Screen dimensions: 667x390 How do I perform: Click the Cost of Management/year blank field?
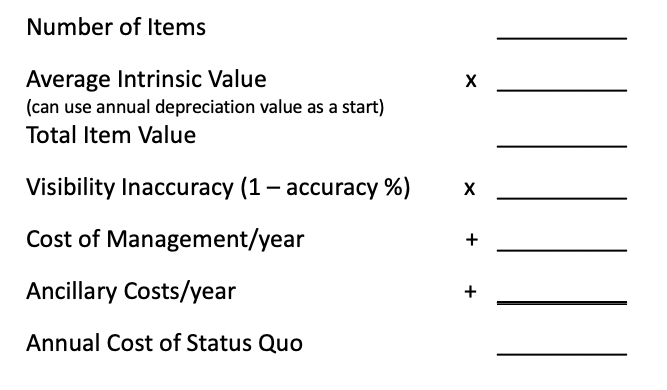(562, 250)
